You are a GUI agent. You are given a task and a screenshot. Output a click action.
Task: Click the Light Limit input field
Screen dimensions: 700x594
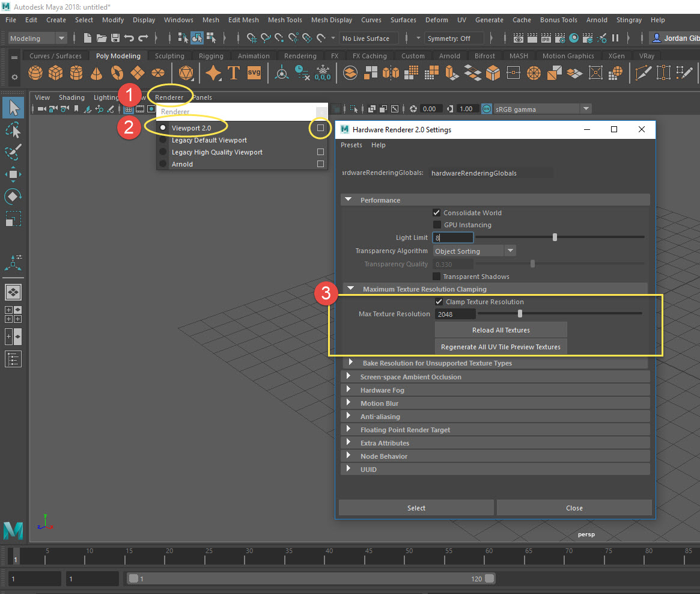point(452,237)
